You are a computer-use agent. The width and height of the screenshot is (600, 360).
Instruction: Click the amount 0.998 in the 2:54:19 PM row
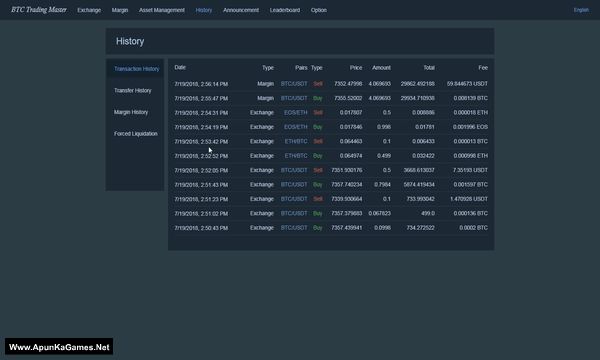tap(384, 127)
